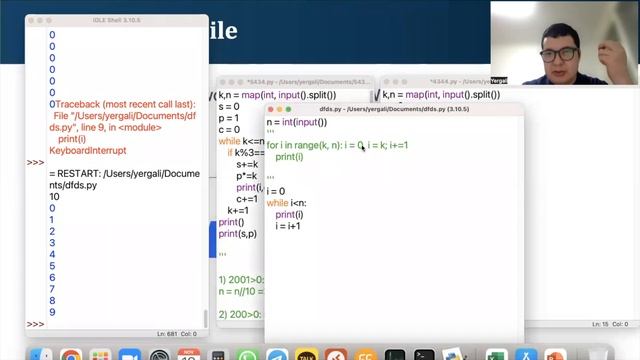Click the '= RESTART:' line in the shell
Screen dimensions: 640x360
(x=124, y=179)
